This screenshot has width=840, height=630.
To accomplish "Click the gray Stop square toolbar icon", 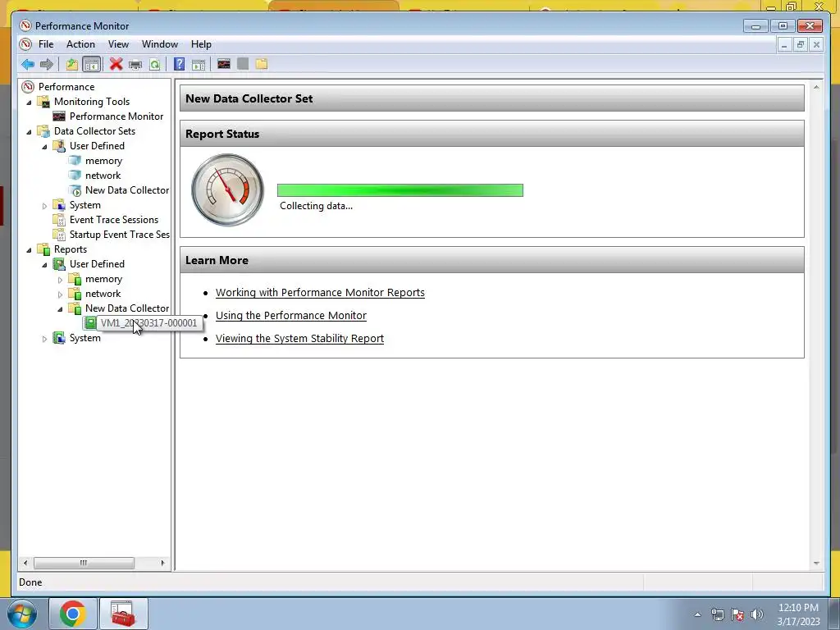I will (x=243, y=64).
